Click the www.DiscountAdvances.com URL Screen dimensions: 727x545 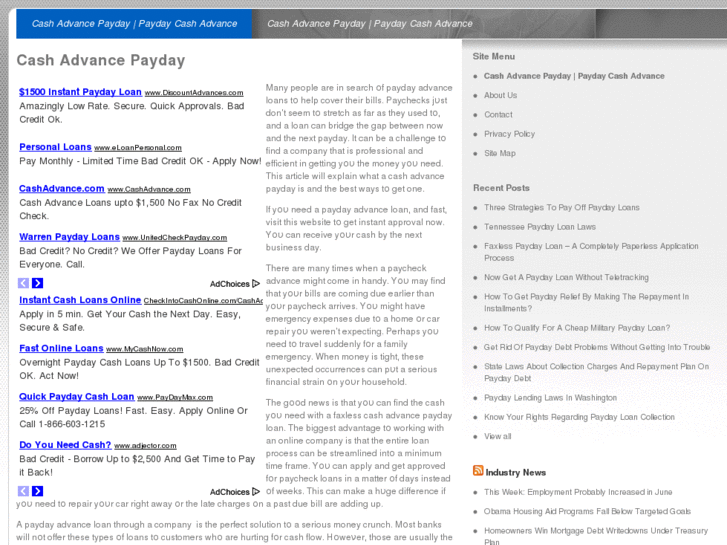[x=194, y=93]
